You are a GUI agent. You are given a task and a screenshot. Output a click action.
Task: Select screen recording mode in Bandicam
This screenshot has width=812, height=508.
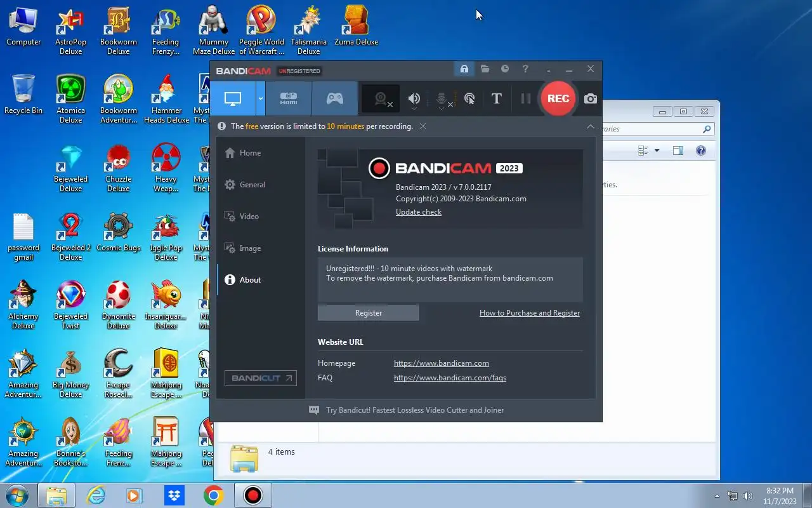pyautogui.click(x=233, y=98)
